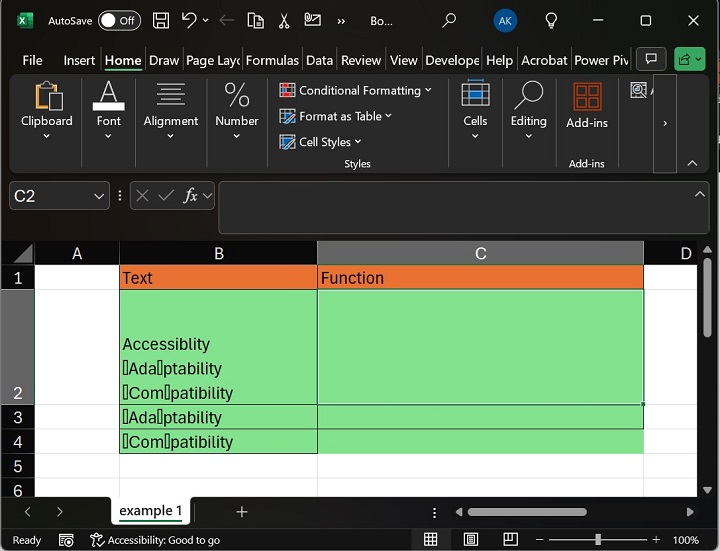Open the Name Box dropdown arrow
720x551 pixels.
click(99, 196)
